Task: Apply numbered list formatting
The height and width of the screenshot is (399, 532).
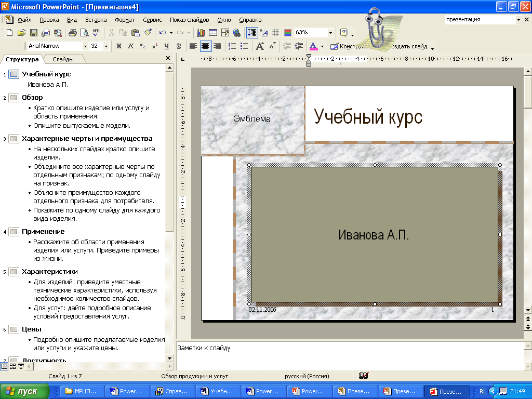Action: click(x=232, y=46)
